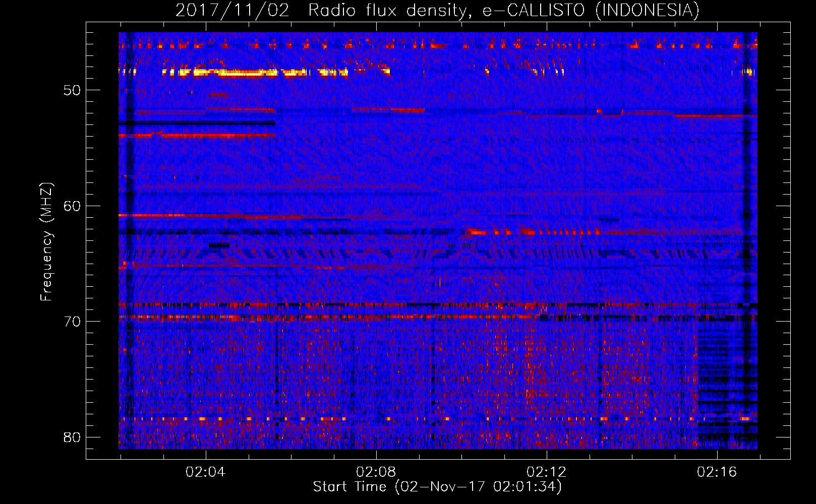Click the '02:04' time tick label
Image resolution: width=816 pixels, height=504 pixels.
pos(206,472)
